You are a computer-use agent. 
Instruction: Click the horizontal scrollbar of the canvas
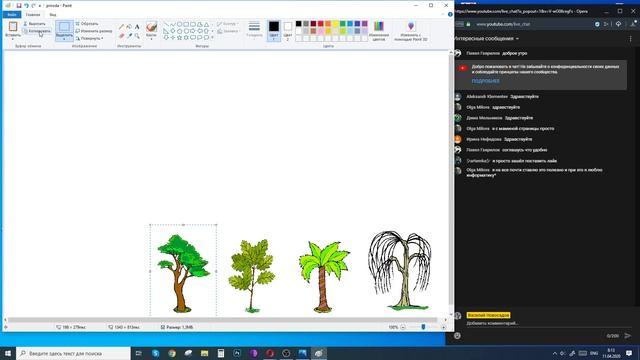(x=222, y=320)
